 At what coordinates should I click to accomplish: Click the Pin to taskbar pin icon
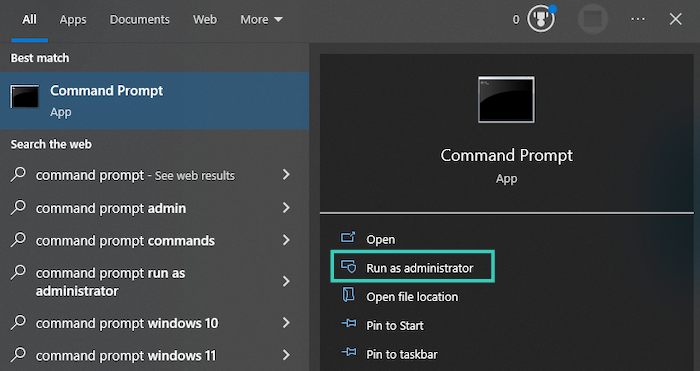pyautogui.click(x=349, y=352)
